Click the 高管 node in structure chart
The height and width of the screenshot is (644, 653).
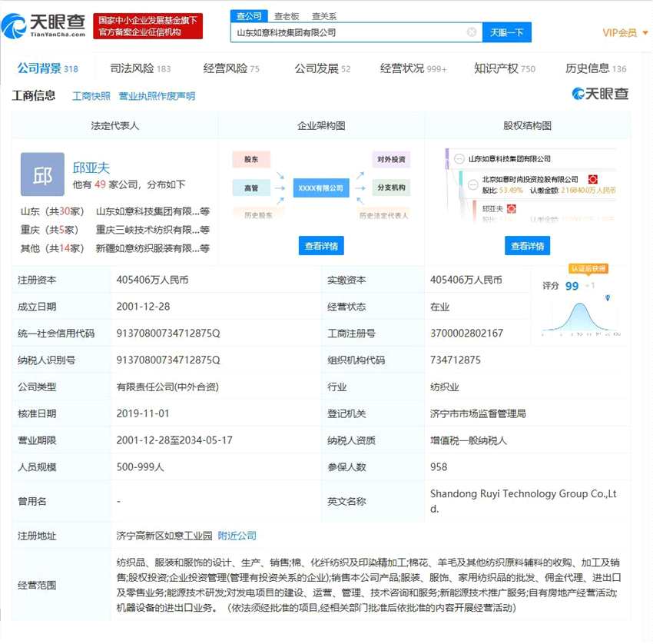pos(251,188)
